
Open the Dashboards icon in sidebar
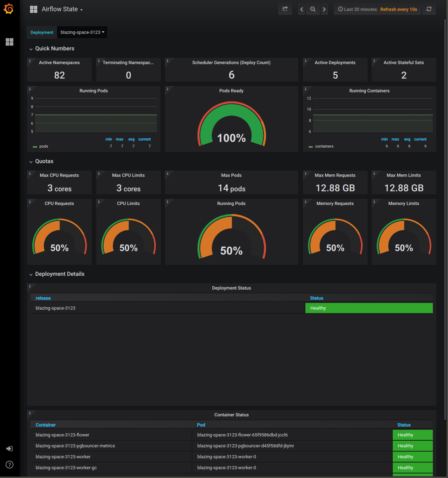click(x=10, y=42)
